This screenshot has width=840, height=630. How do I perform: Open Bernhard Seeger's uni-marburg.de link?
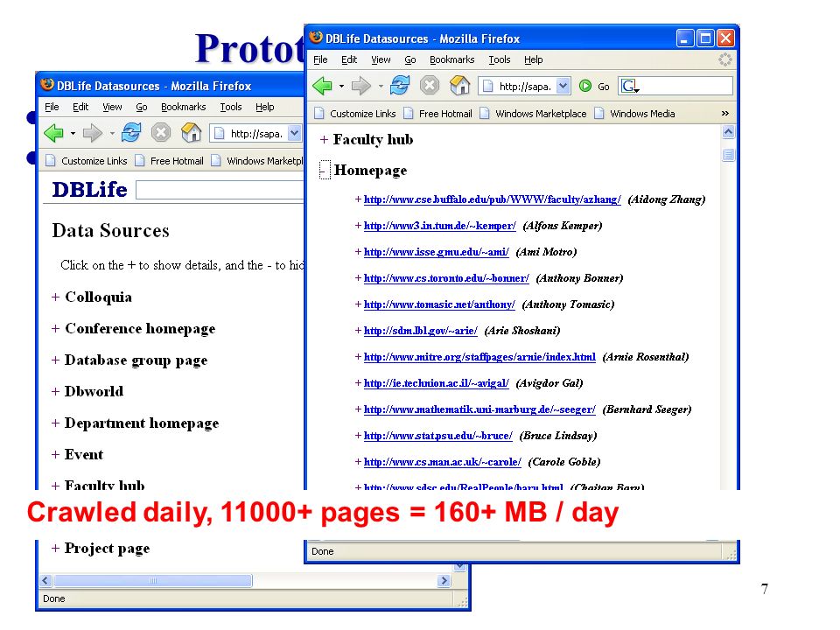click(479, 409)
